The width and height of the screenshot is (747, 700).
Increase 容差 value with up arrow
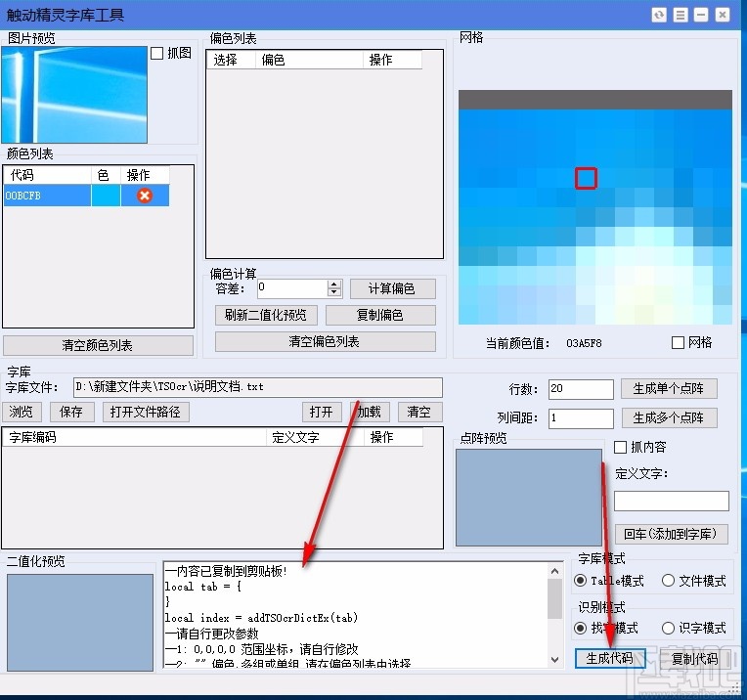click(x=334, y=284)
